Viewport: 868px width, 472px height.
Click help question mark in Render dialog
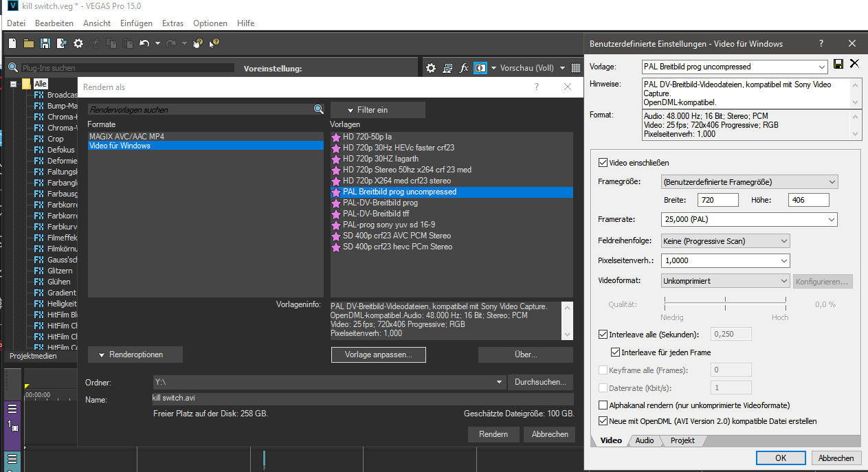point(537,87)
